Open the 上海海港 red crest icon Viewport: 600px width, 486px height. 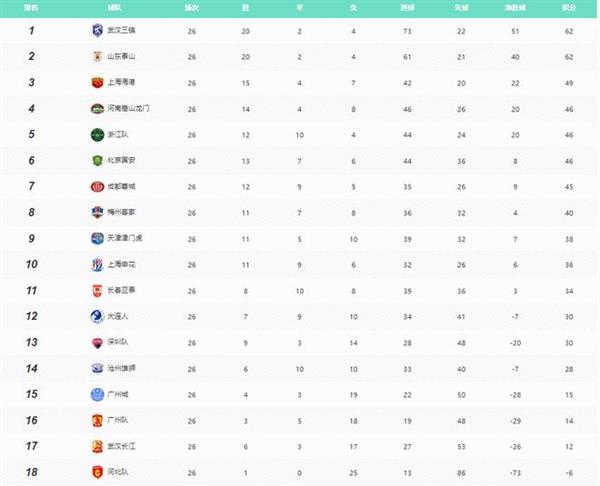98,82
